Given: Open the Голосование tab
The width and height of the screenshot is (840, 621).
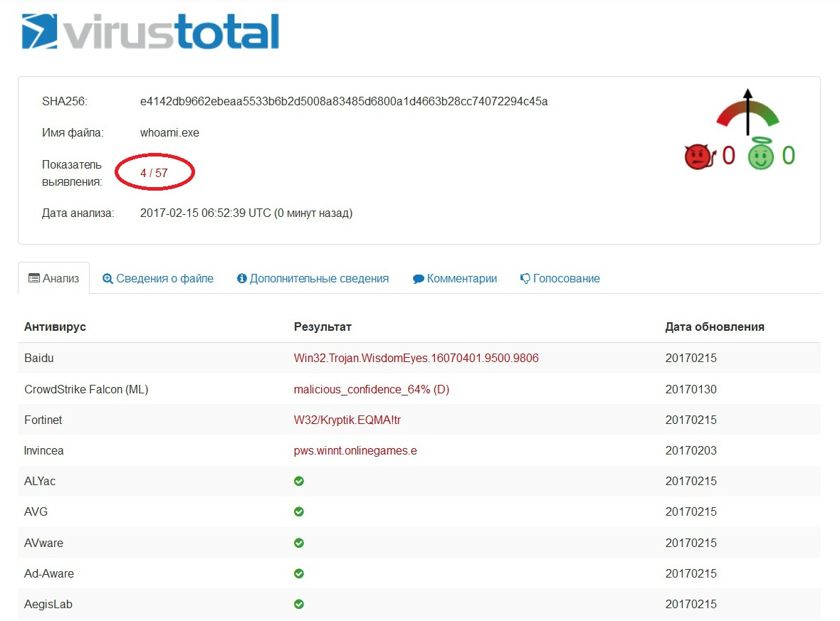Looking at the screenshot, I should pos(560,278).
